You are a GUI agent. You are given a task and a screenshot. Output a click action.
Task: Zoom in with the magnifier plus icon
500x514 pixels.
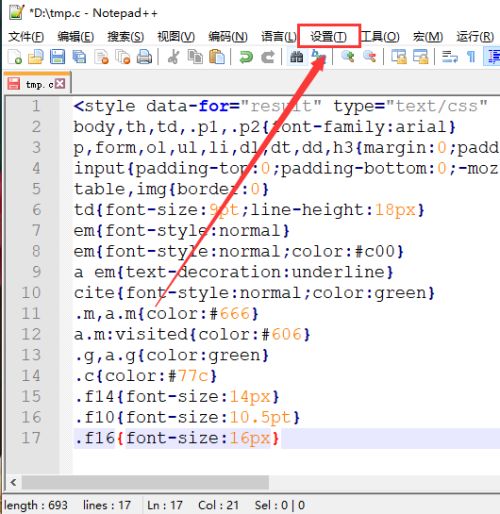(x=348, y=57)
